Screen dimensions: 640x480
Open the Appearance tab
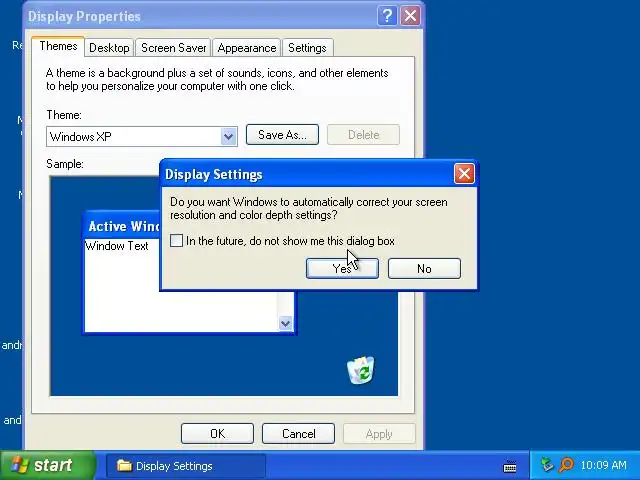point(247,48)
